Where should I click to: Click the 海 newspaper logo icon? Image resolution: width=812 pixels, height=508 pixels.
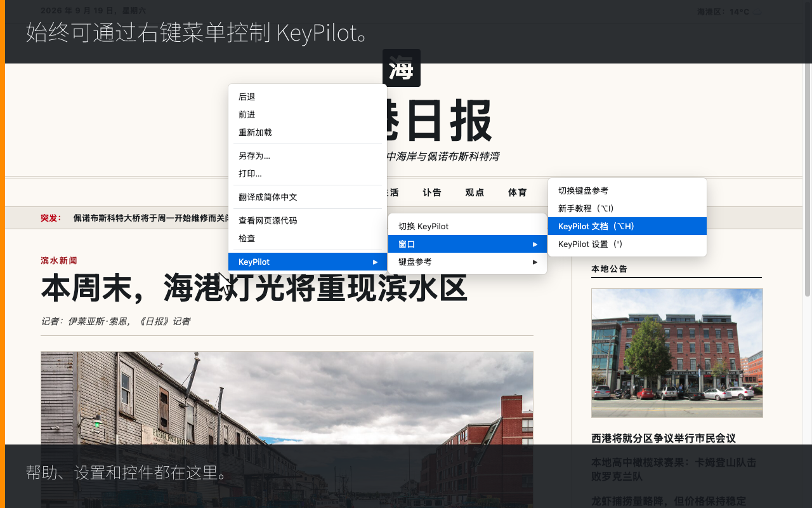[402, 68]
